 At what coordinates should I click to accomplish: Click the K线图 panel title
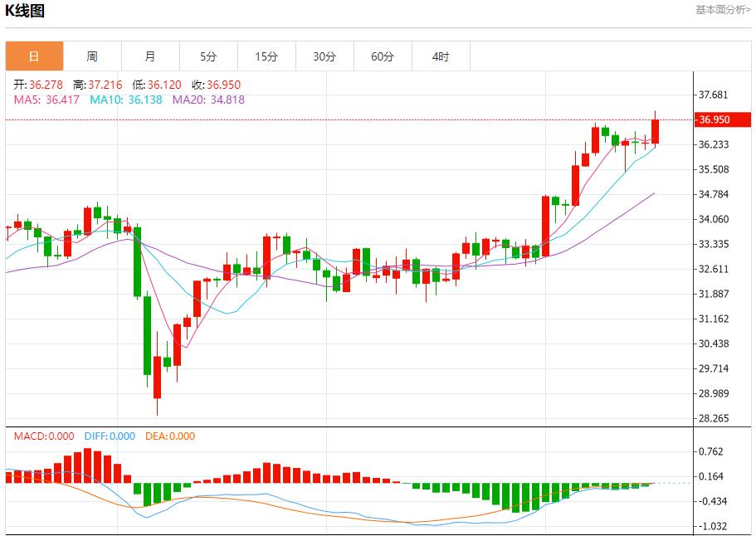click(x=26, y=11)
